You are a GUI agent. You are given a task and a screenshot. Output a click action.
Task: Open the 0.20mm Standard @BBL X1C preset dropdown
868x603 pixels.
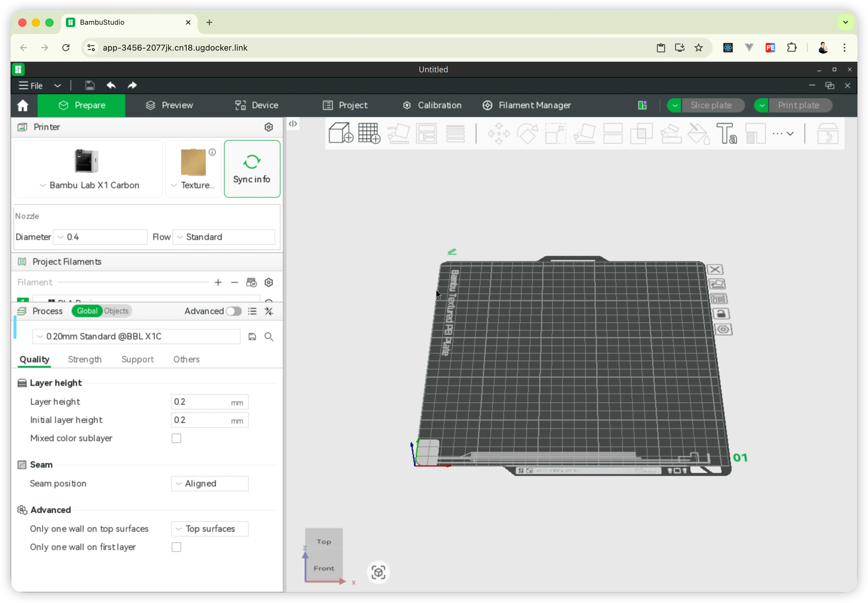click(x=136, y=336)
